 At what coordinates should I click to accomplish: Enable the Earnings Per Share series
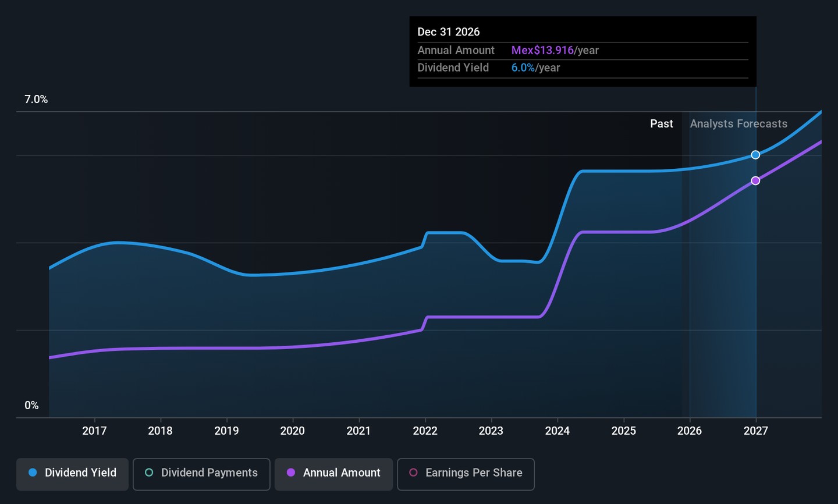click(x=466, y=474)
